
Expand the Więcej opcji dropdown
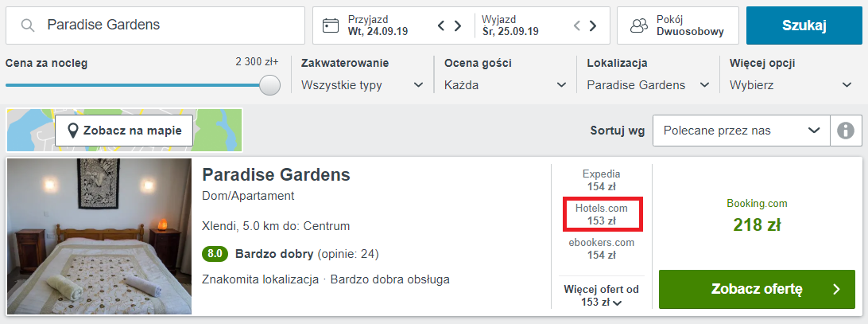[x=791, y=85]
